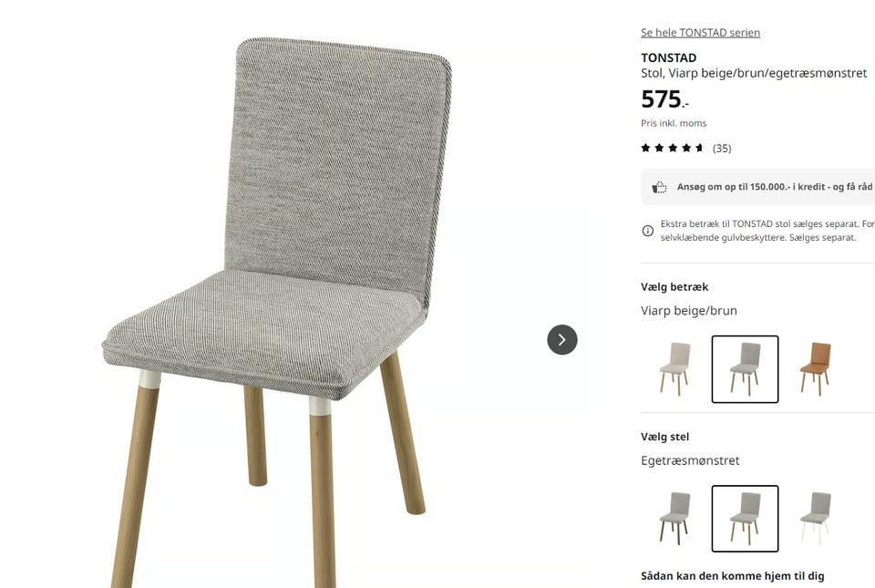Screen dimensions: 875x588
Task: Click the info icon beside extra cover note
Action: point(648,231)
